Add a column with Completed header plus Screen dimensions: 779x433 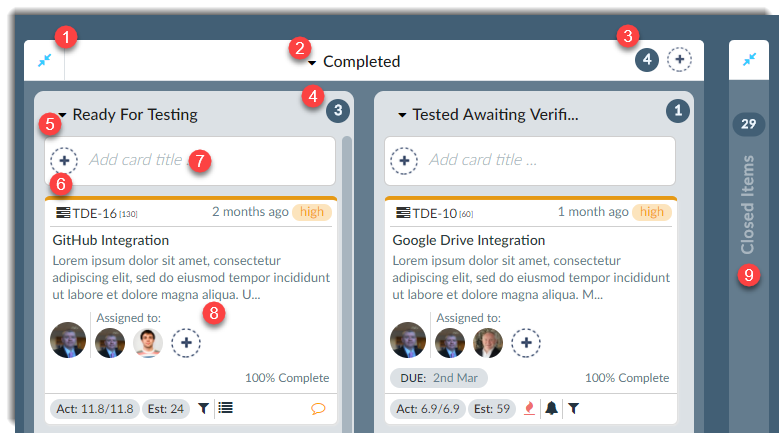click(x=679, y=60)
